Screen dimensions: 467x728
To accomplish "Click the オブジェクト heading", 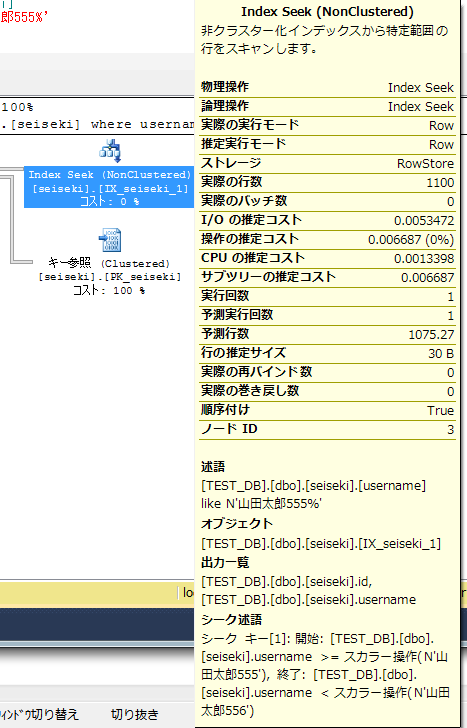I will pyautogui.click(x=237, y=524).
